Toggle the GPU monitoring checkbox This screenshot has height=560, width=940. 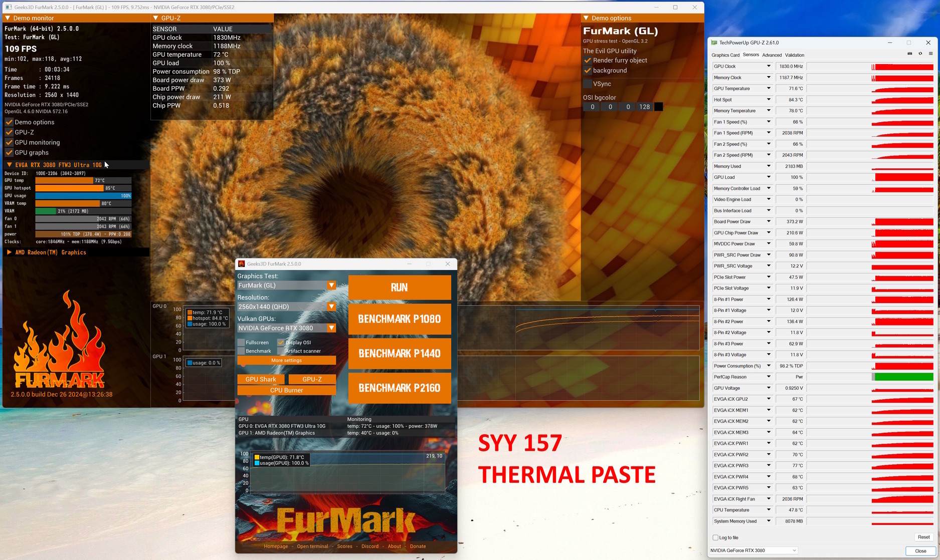(x=9, y=142)
